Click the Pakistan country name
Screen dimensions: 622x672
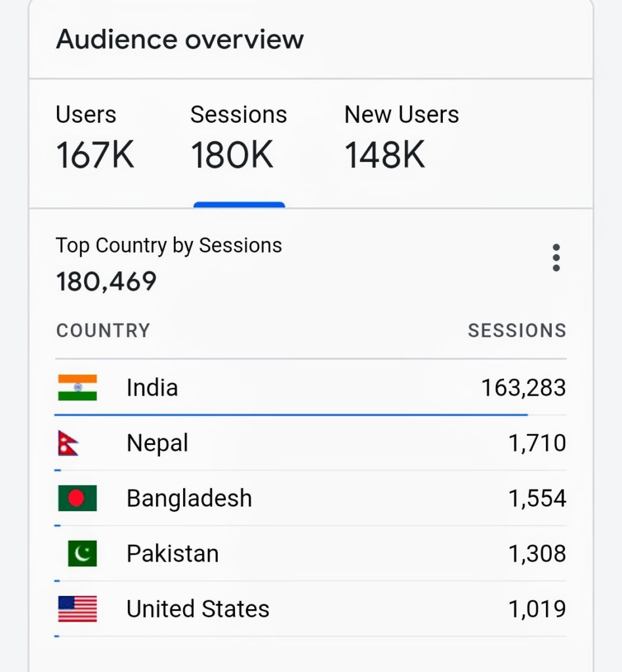click(x=173, y=554)
